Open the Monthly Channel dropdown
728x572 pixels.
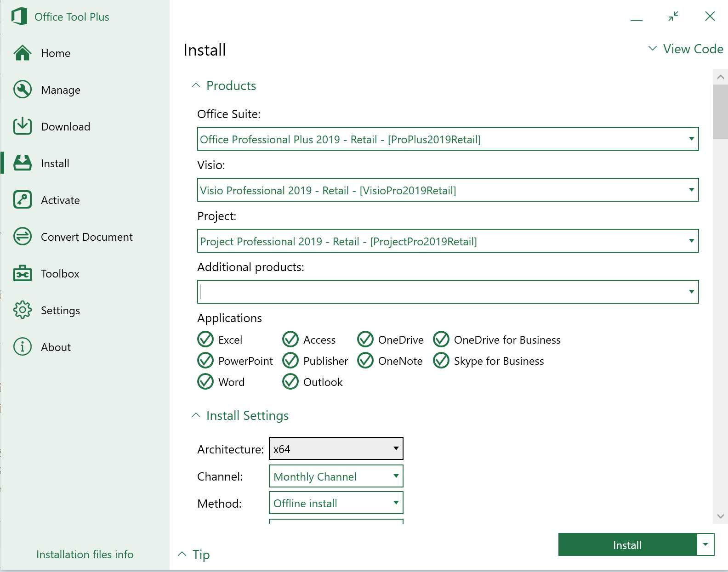(x=336, y=476)
